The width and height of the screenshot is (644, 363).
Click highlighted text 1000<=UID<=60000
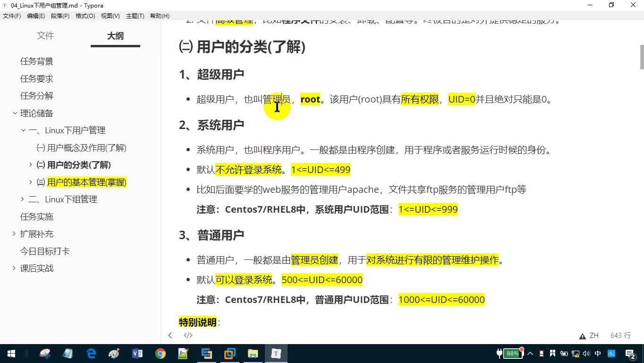tap(441, 300)
